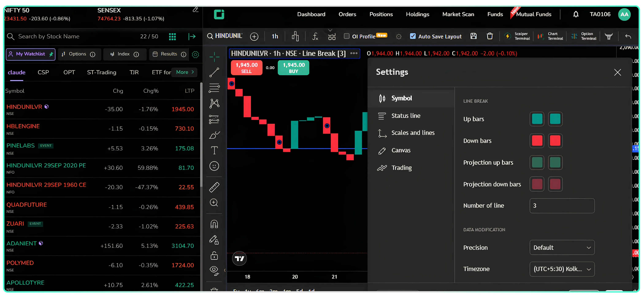Select the Text annotation tool
Image resolution: width=644 pixels, height=295 pixels.
point(214,151)
